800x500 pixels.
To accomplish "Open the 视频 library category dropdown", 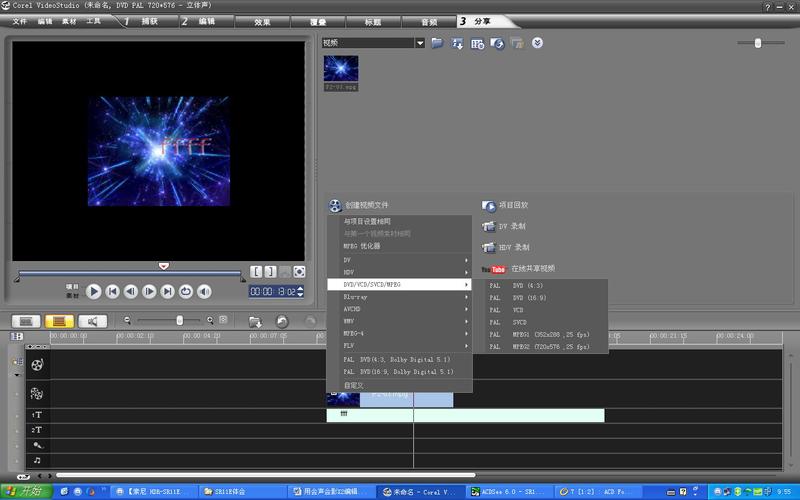I will (420, 43).
